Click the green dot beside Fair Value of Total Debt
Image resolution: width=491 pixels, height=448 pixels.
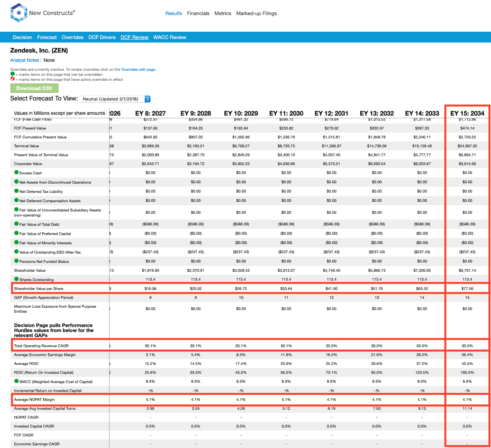(16, 224)
